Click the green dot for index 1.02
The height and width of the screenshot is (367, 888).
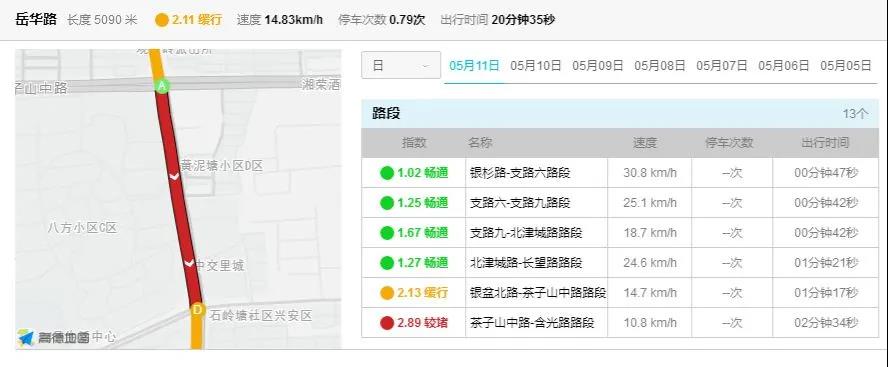387,173
